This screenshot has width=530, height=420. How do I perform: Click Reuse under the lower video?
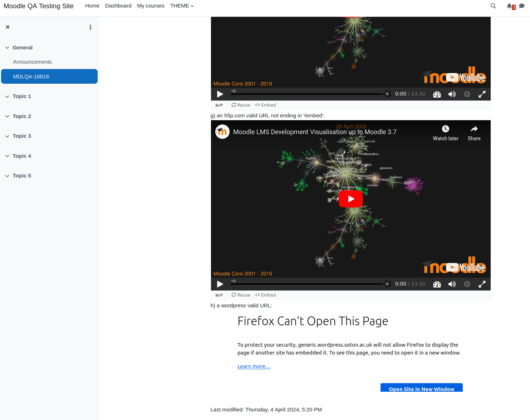(241, 295)
